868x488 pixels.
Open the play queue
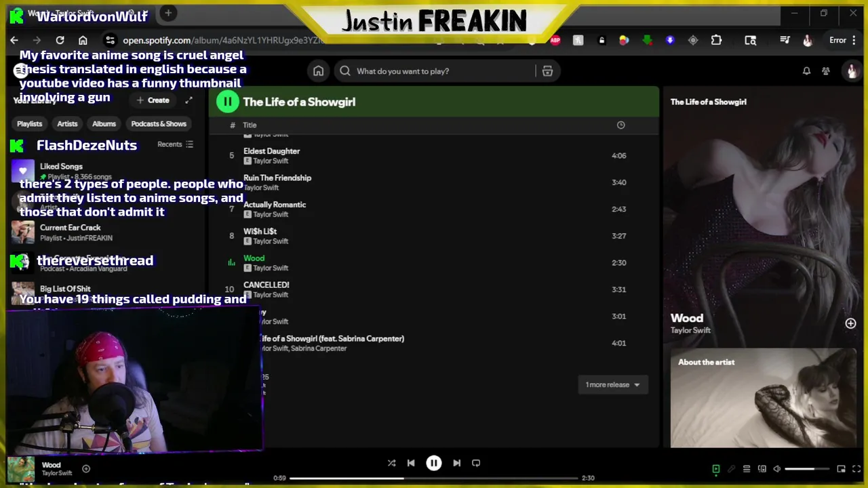tap(747, 468)
